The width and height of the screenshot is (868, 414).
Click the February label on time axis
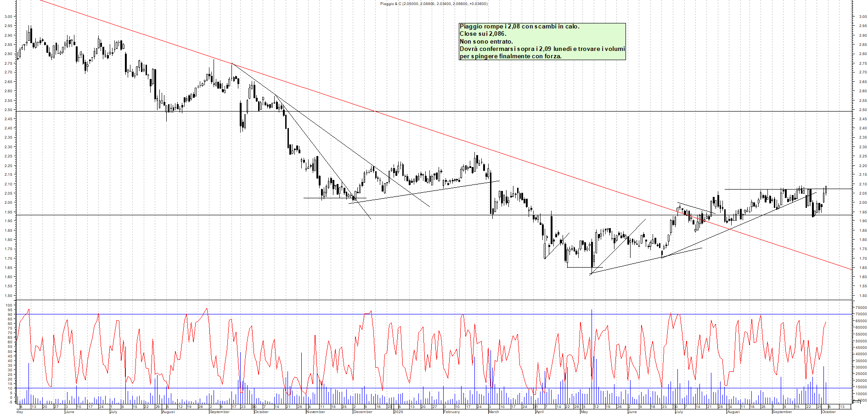(451, 412)
